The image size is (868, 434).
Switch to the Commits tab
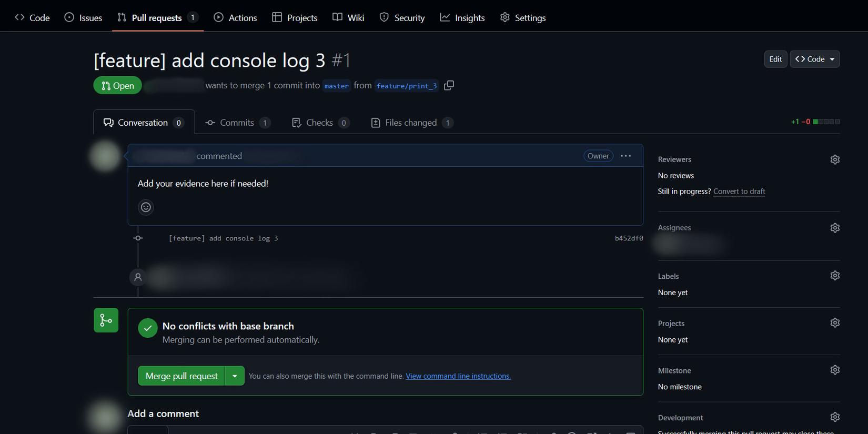pos(238,123)
